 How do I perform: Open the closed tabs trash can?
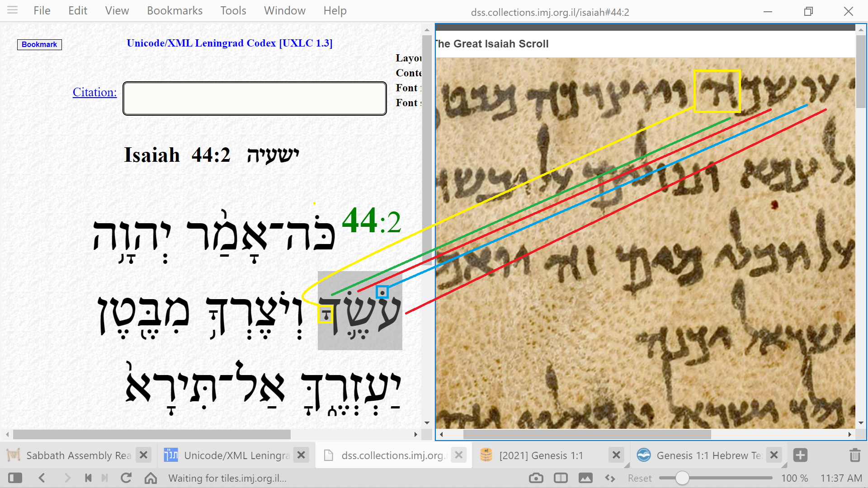854,455
